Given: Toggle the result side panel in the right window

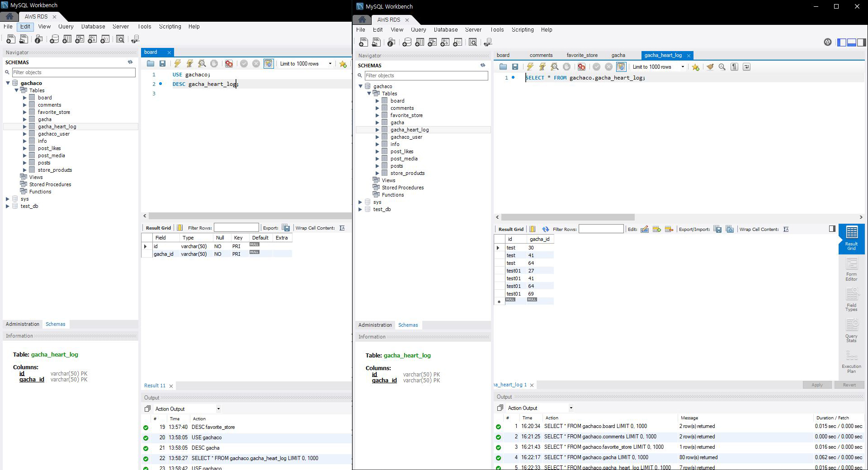Looking at the screenshot, I should pyautogui.click(x=832, y=229).
